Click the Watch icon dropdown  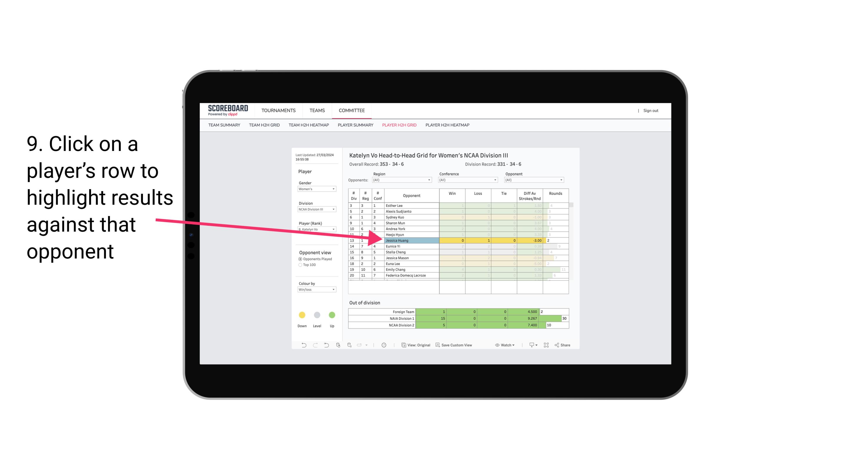[x=505, y=346]
